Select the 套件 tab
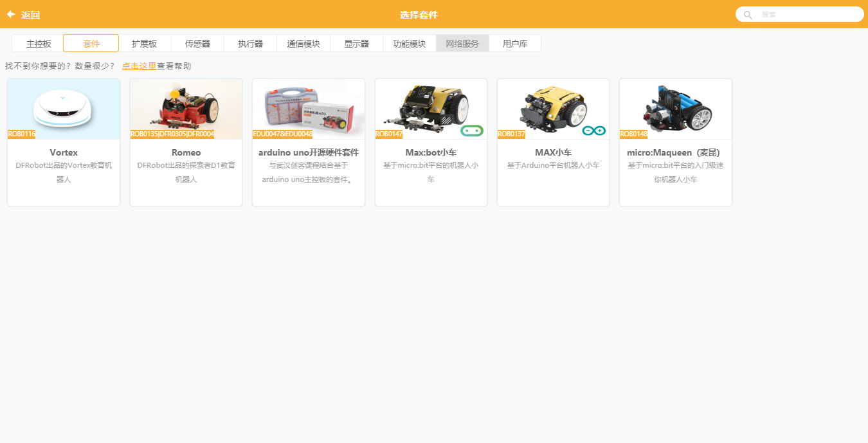 [91, 44]
